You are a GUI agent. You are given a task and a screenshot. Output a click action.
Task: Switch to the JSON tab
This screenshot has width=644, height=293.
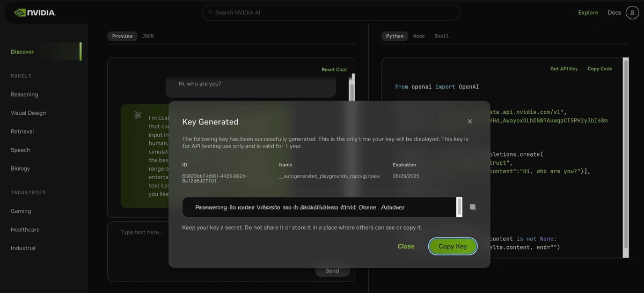coord(148,36)
